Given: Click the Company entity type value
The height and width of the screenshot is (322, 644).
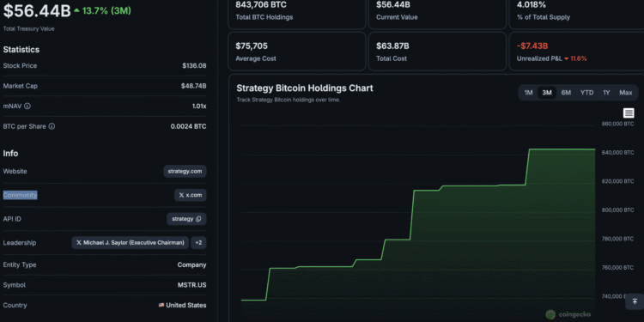Looking at the screenshot, I should click(191, 265).
